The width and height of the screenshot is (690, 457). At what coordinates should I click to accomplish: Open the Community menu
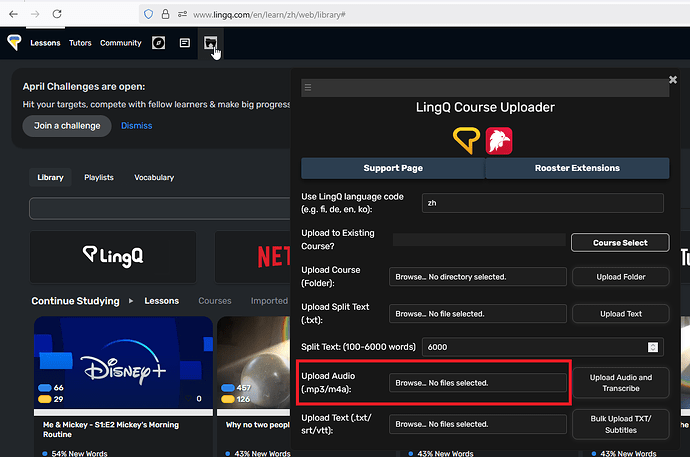121,43
